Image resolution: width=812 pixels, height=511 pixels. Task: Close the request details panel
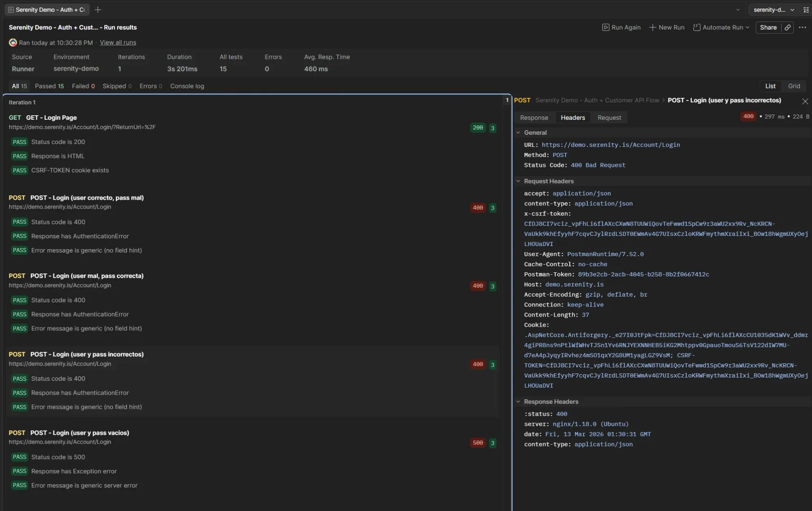[x=805, y=101]
